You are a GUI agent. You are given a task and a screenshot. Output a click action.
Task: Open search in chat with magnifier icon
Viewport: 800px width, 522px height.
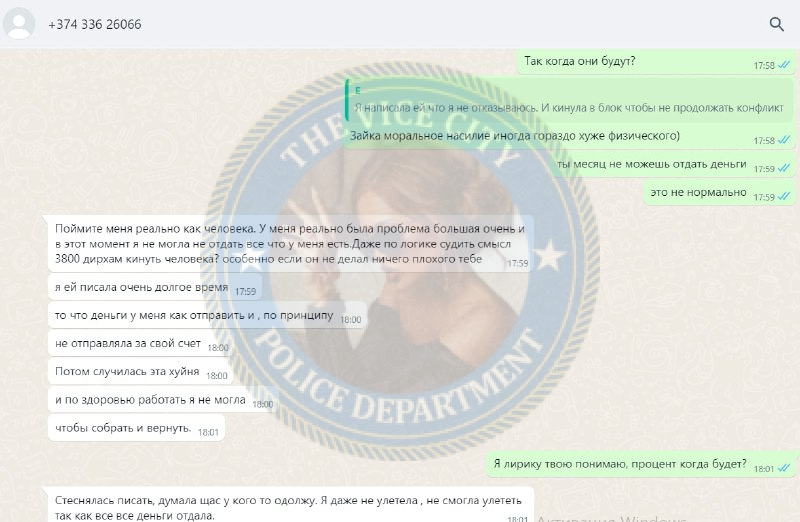tap(776, 24)
